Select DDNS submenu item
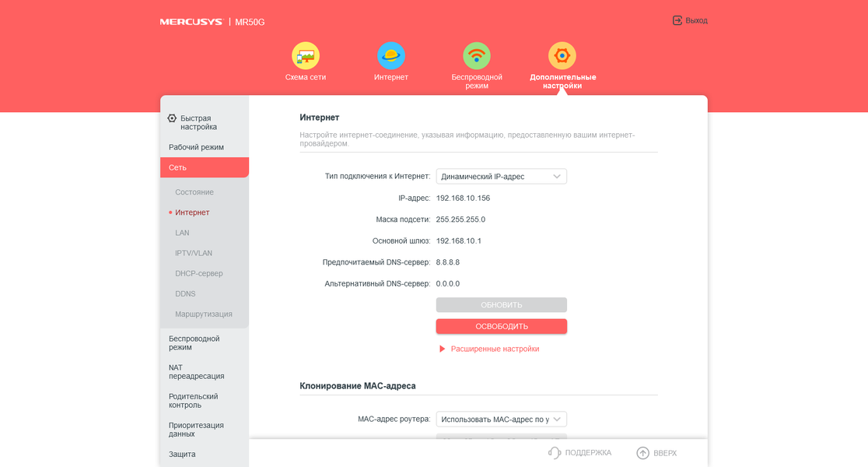Screen dimensions: 868x467 pos(185,293)
